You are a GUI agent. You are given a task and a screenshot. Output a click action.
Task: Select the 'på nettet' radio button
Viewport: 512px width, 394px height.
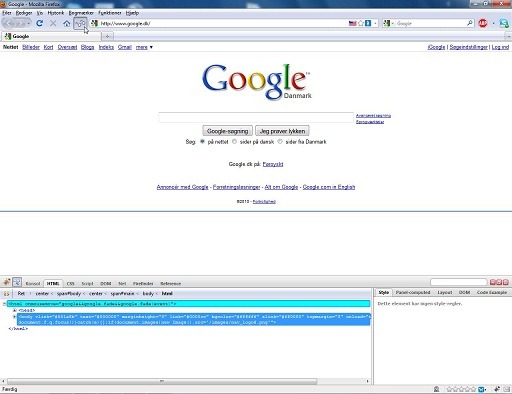[202, 141]
